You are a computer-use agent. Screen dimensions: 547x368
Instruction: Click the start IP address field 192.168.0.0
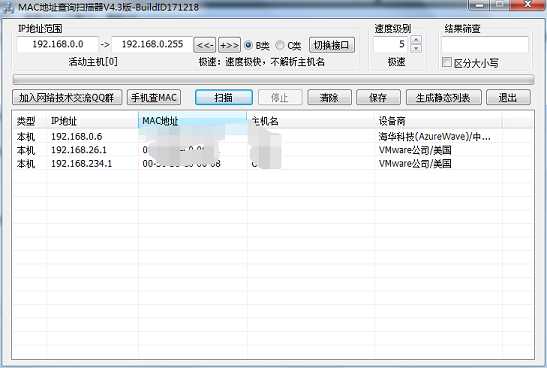[x=58, y=44]
